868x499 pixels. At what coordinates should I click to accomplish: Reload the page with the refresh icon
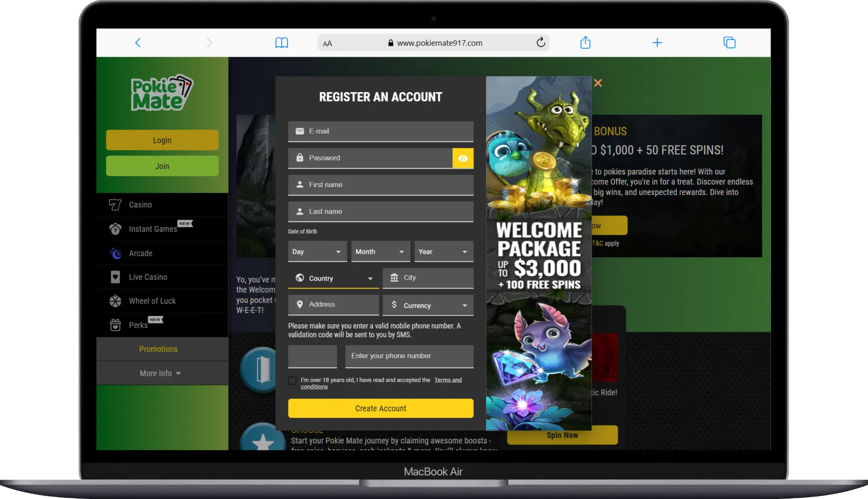point(541,42)
